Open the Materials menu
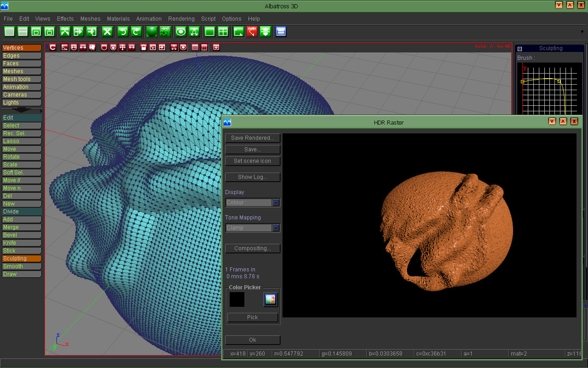The width and height of the screenshot is (588, 368). pos(119,19)
